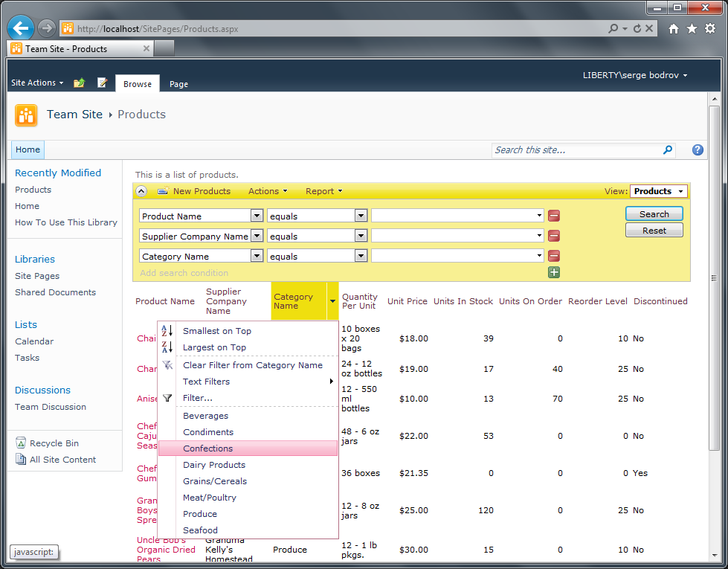The width and height of the screenshot is (728, 569).
Task: Click the Search this site input box
Action: tap(576, 150)
